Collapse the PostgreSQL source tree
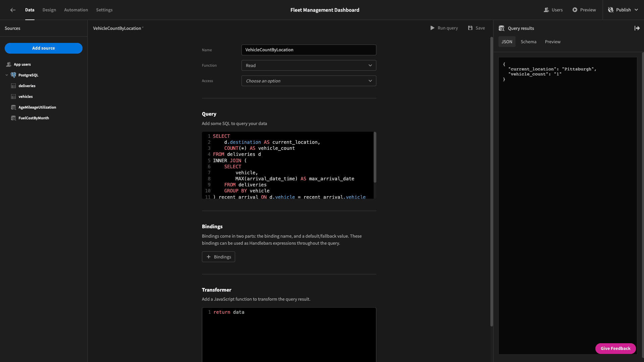Screen dimensions: 644x362 coord(7,75)
